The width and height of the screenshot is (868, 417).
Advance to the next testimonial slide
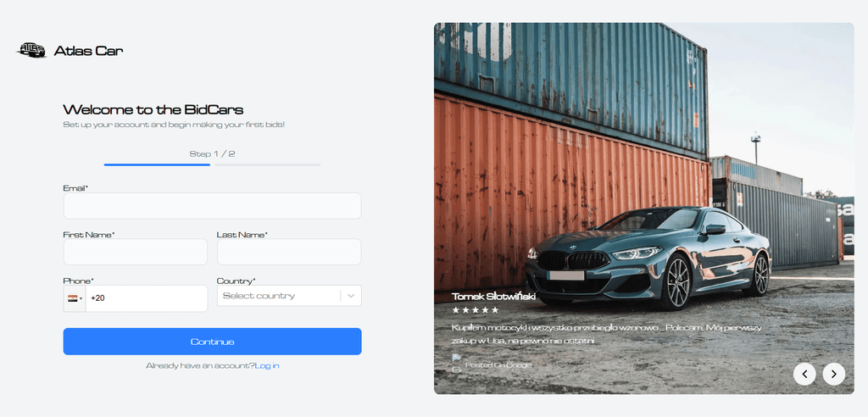pyautogui.click(x=834, y=374)
